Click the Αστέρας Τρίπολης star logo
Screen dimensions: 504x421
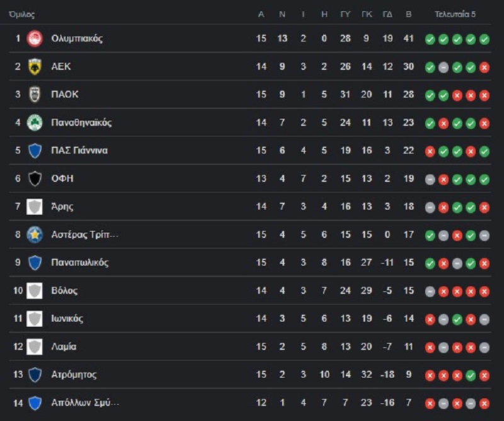pyautogui.click(x=35, y=235)
